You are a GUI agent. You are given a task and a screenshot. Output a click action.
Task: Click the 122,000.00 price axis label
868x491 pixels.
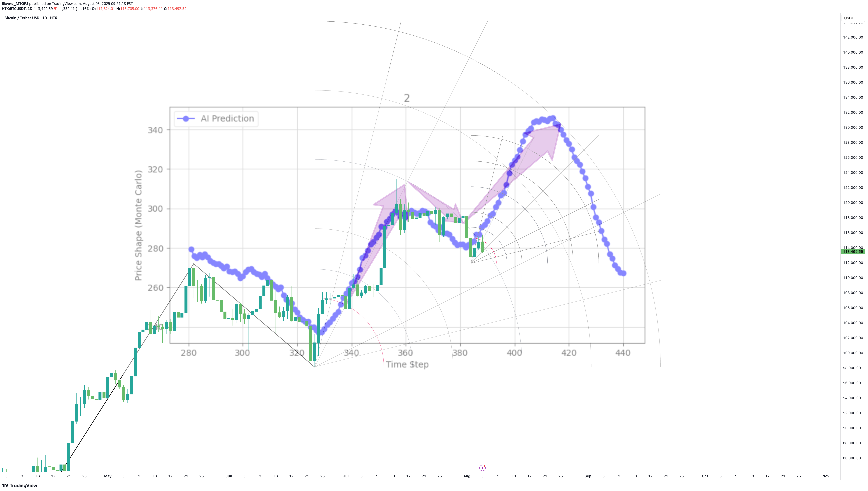click(x=853, y=187)
